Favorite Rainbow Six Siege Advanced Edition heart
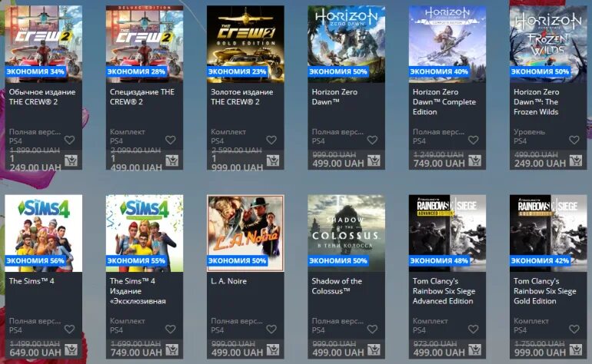Screen dimensions: 592x364 (474, 329)
